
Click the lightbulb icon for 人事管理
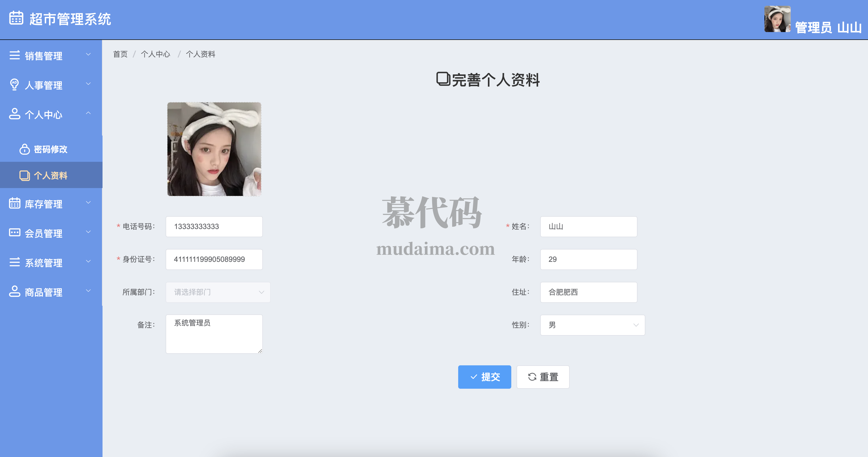14,85
